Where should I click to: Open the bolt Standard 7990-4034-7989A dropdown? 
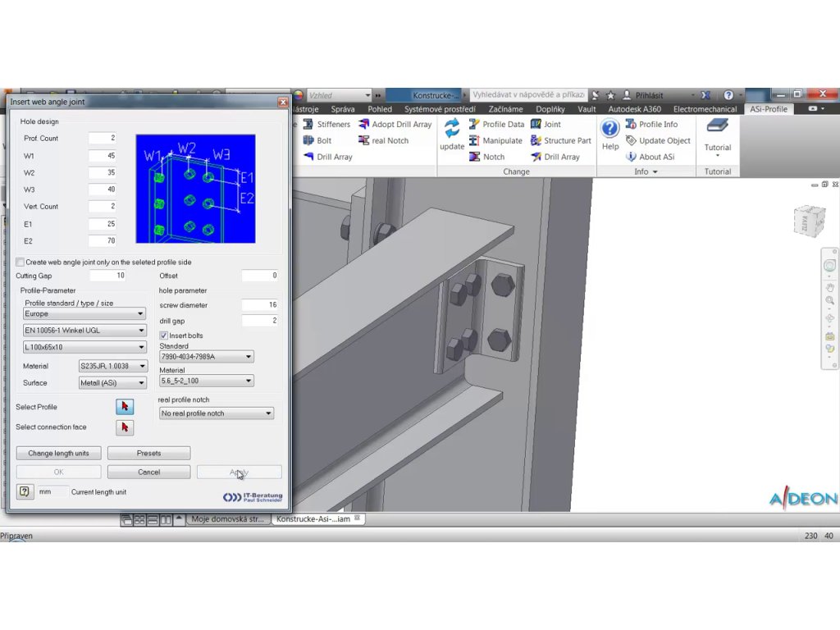[x=206, y=357]
